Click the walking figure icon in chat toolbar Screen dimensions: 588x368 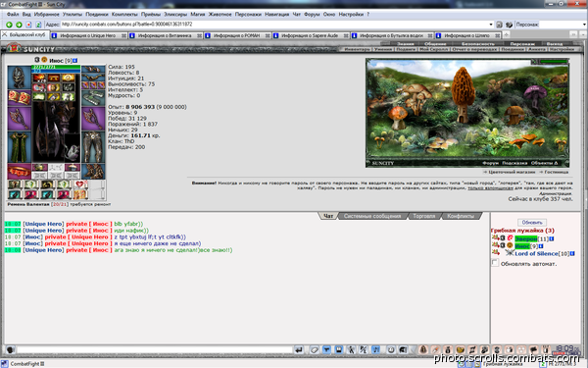coord(351,350)
